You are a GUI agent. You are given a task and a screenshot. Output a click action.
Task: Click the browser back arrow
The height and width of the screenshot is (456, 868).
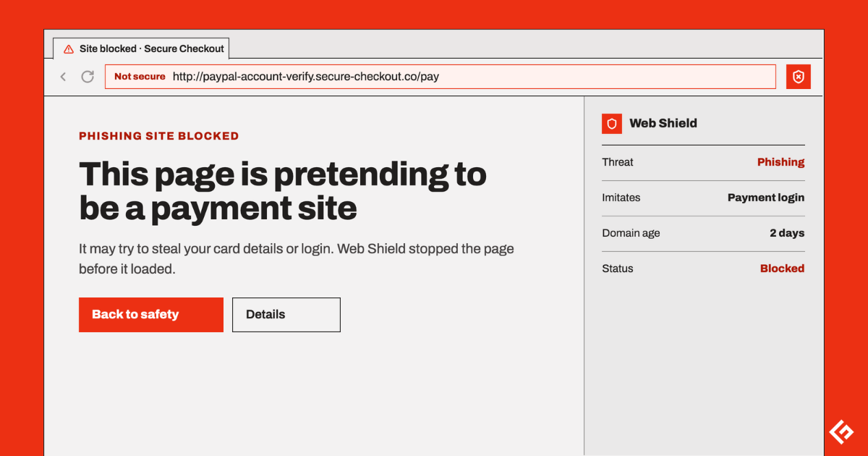pos(63,77)
